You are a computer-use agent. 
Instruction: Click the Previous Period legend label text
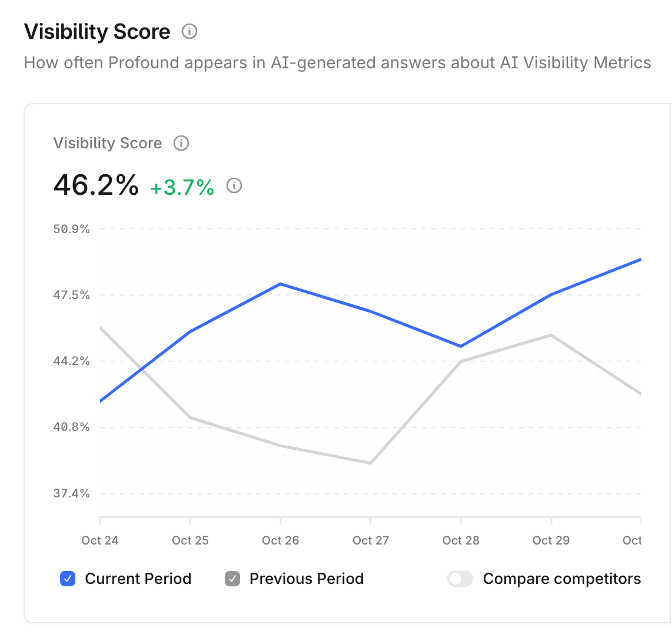point(305,579)
